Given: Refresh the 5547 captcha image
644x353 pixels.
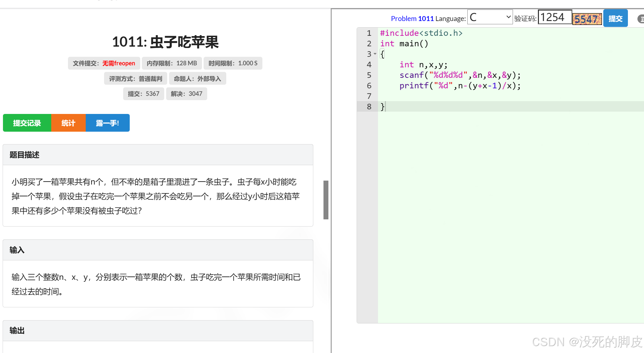Looking at the screenshot, I should pyautogui.click(x=587, y=19).
